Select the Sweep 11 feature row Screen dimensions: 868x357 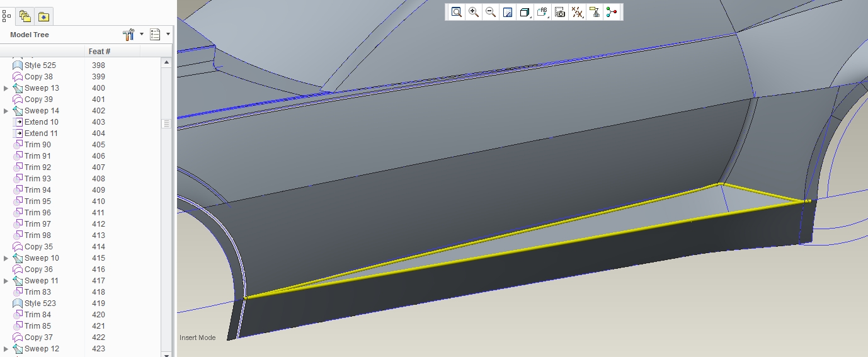(x=42, y=281)
